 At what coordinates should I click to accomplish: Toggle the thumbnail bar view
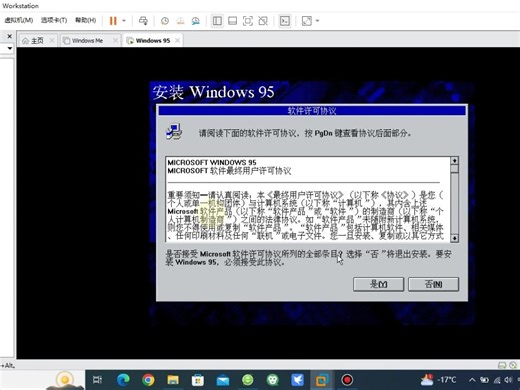(232, 21)
